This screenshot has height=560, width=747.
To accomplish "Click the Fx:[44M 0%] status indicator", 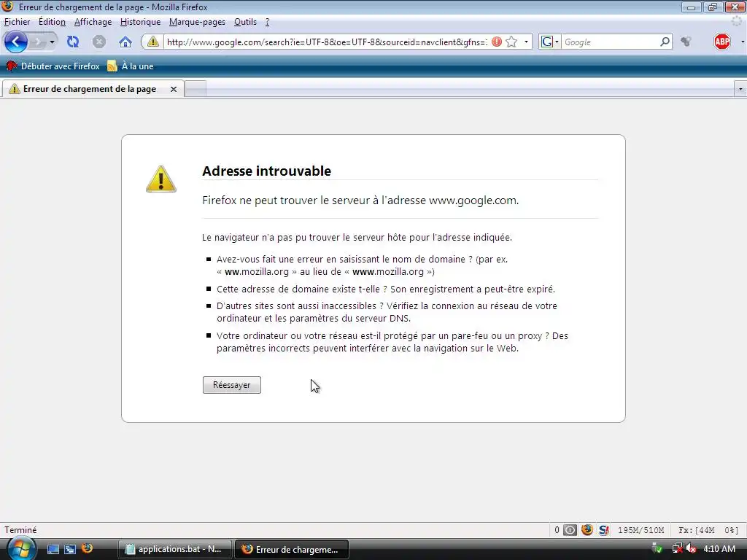I will pos(708,530).
